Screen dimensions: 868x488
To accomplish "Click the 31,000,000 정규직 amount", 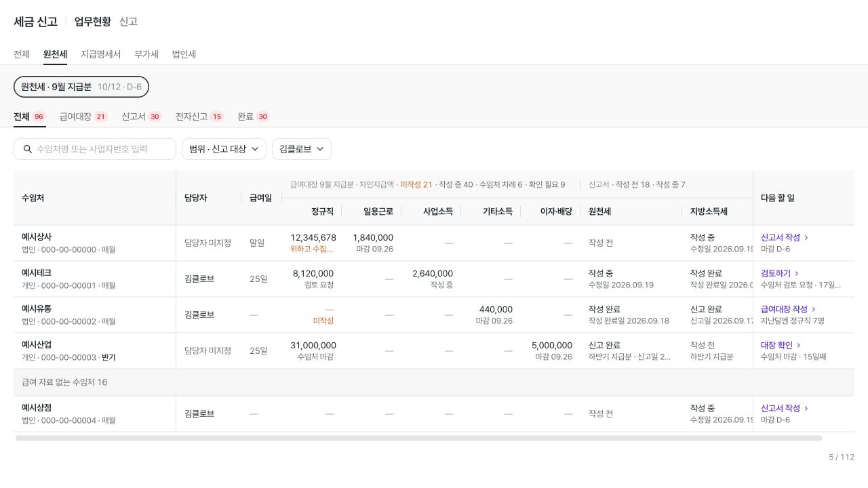I will click(313, 345).
